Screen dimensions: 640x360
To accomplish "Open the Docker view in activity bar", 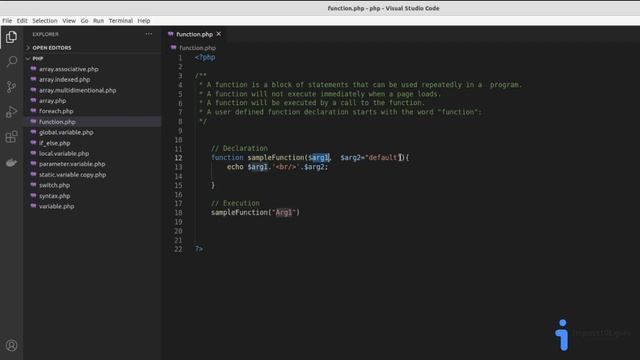I will (11, 162).
